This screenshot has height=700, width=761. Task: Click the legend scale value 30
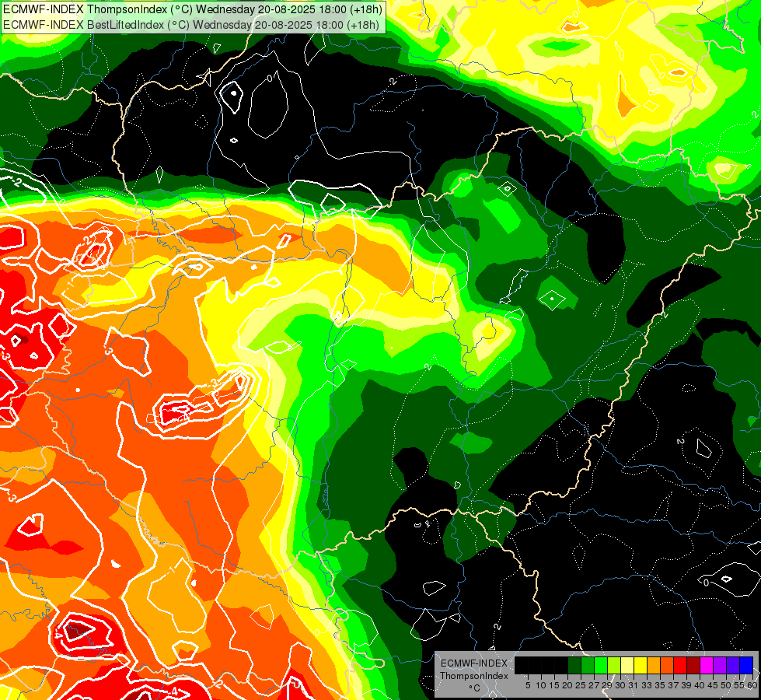620,685
